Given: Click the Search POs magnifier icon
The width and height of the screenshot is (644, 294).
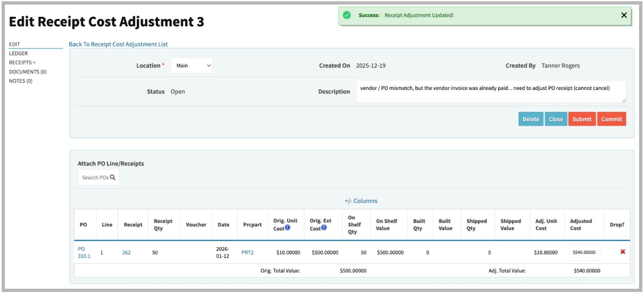Looking at the screenshot, I should click(x=113, y=178).
